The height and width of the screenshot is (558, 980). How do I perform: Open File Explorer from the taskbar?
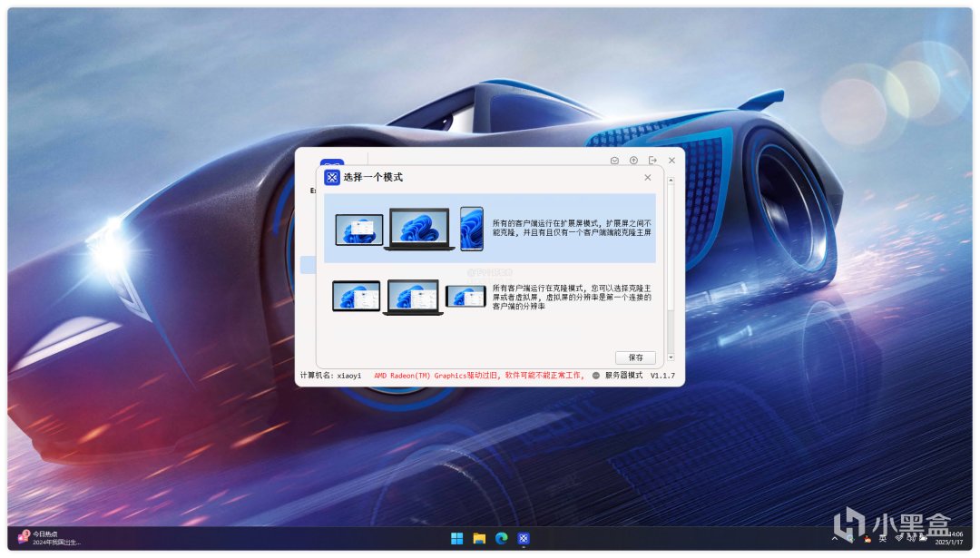(x=479, y=539)
